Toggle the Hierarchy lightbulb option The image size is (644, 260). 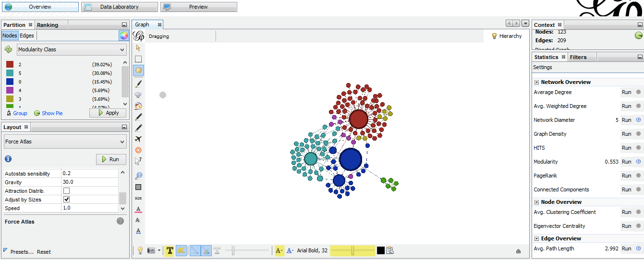click(x=507, y=36)
